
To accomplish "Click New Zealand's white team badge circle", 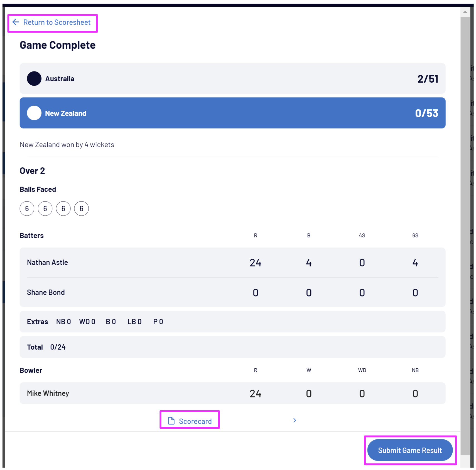I will click(34, 113).
